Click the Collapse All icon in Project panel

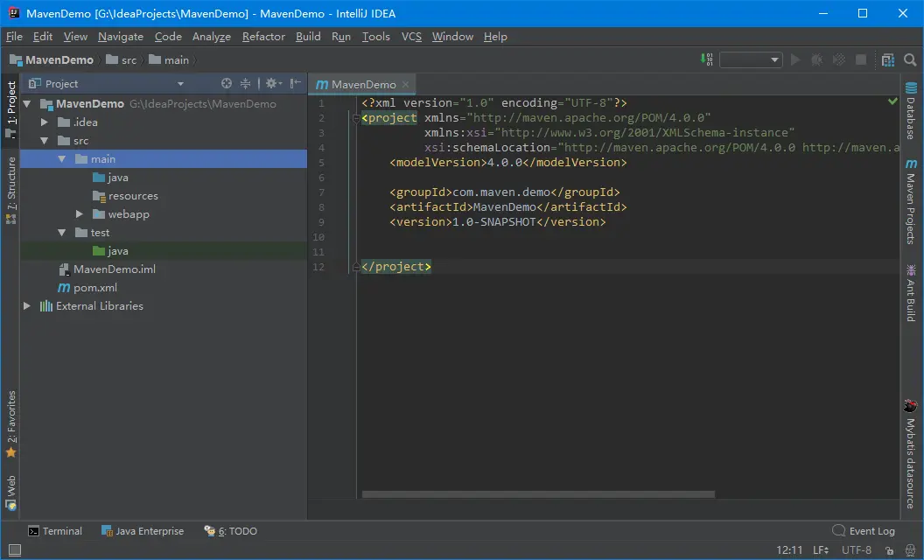click(x=246, y=83)
